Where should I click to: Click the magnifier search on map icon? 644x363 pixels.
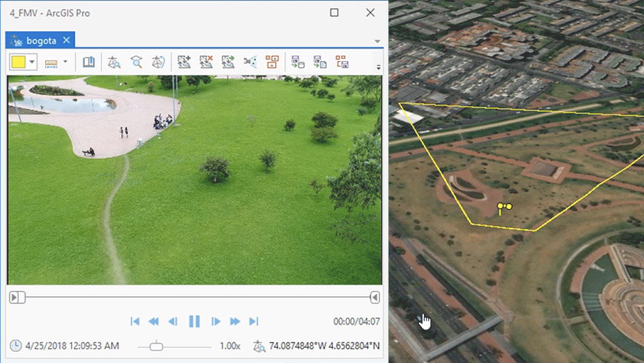point(136,62)
